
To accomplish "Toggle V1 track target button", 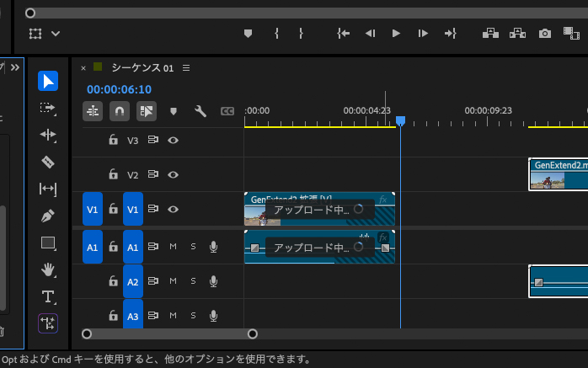I will coord(133,209).
